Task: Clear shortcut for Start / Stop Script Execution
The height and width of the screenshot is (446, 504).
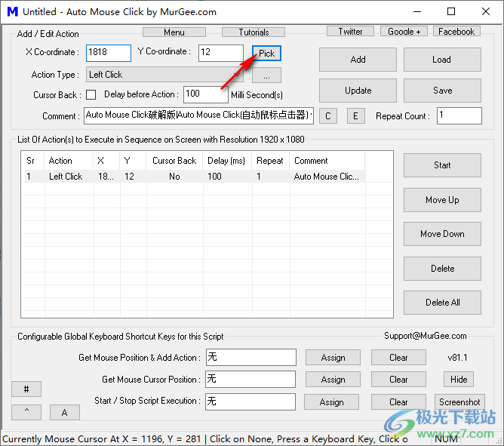Action: tap(398, 402)
